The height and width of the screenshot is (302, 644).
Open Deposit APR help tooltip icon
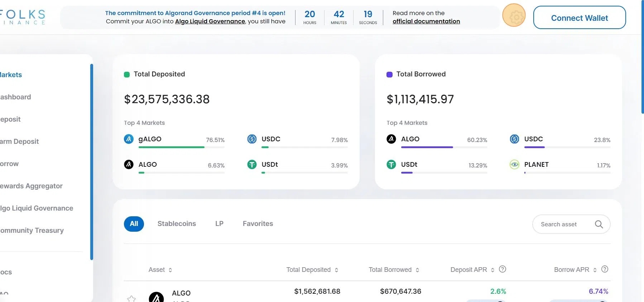pos(502,269)
